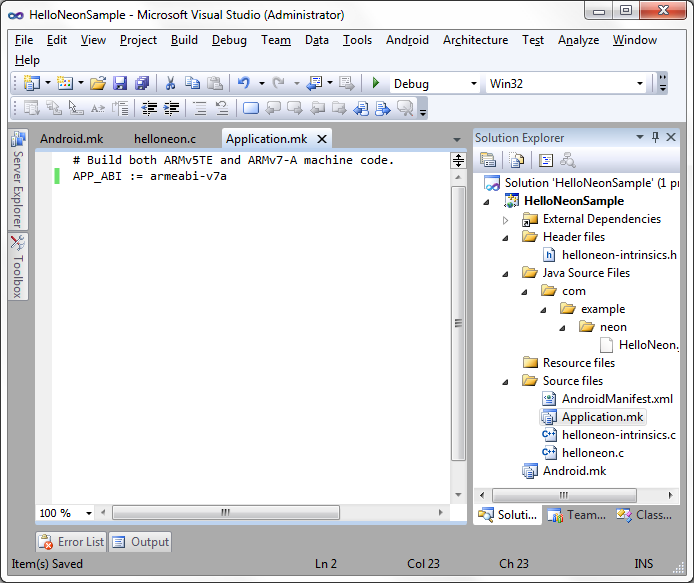
Task: Open the Undo history dropdown arrow
Action: pyautogui.click(x=262, y=83)
